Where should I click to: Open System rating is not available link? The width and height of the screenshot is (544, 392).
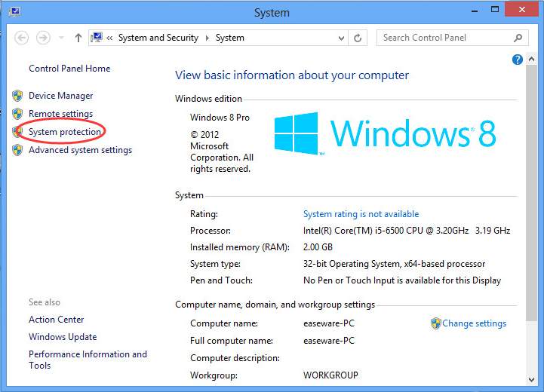(x=361, y=214)
